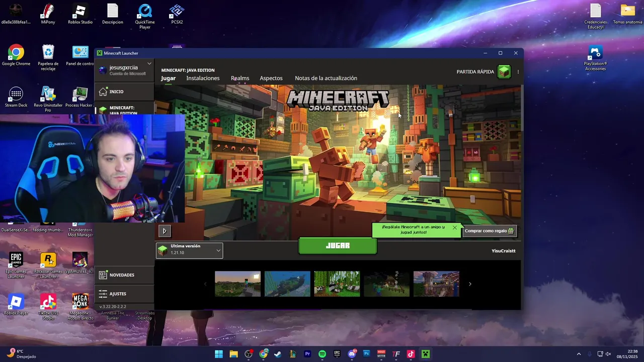Open Photoshop from the taskbar
This screenshot has height=362, width=644.
pyautogui.click(x=366, y=354)
